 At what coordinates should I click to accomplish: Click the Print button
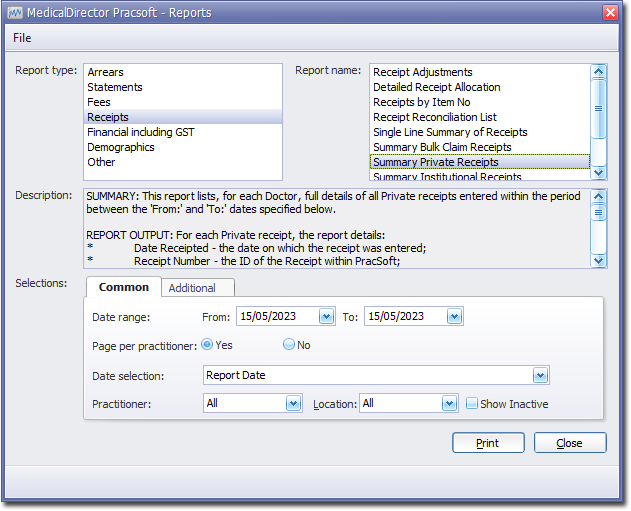(x=488, y=443)
